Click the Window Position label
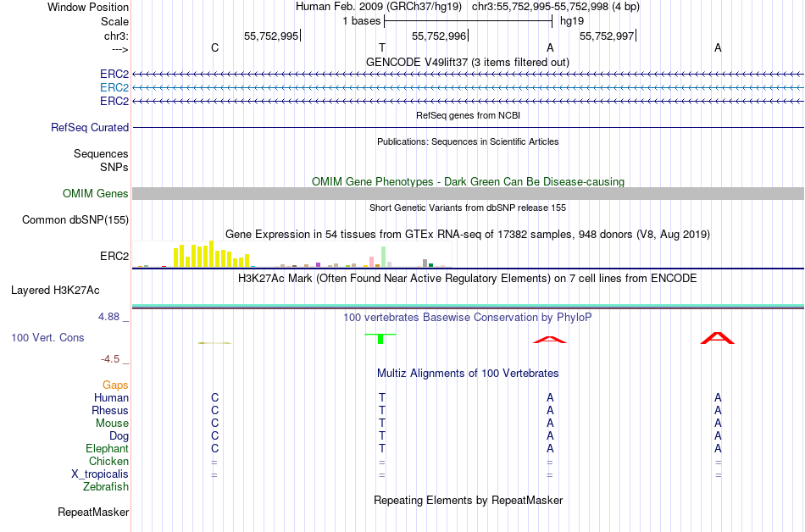 point(88,7)
